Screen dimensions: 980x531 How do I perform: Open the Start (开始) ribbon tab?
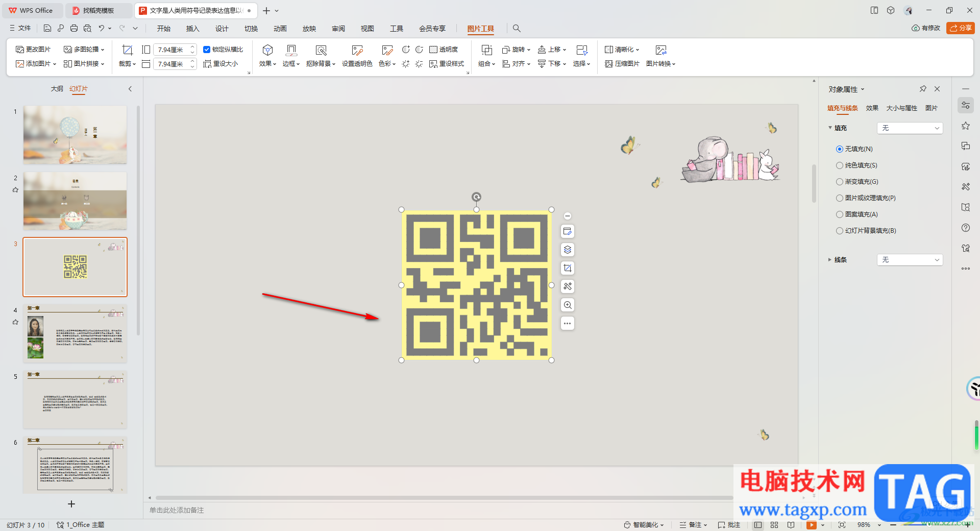click(x=164, y=29)
